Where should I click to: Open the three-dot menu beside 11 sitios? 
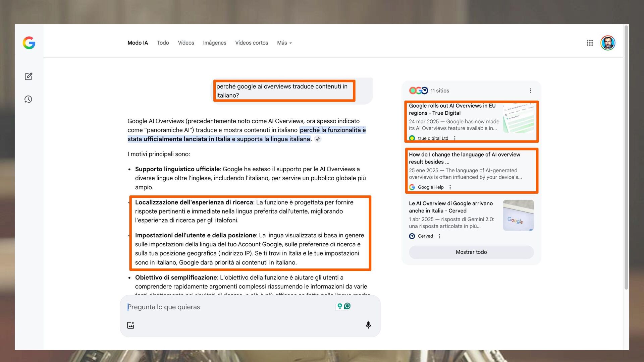pyautogui.click(x=530, y=90)
